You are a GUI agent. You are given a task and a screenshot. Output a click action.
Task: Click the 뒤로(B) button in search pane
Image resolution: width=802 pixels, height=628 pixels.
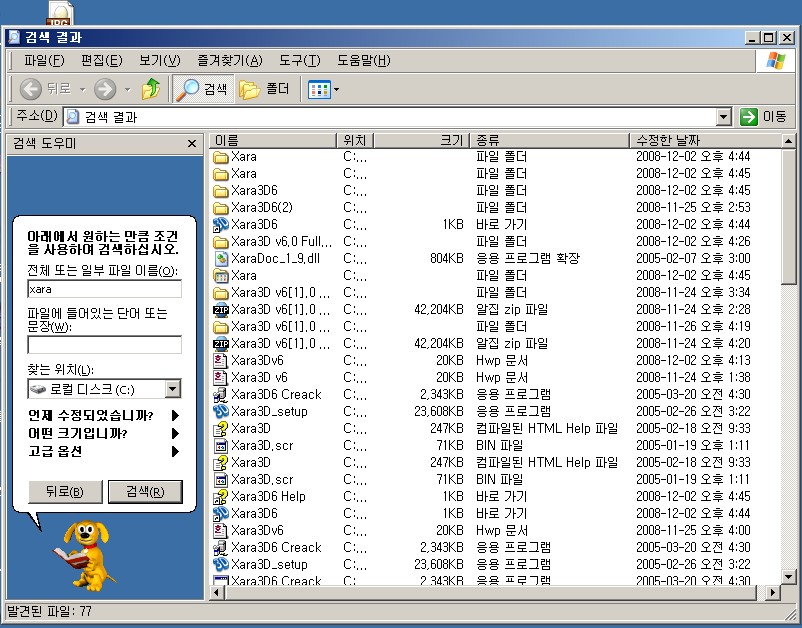[65, 491]
